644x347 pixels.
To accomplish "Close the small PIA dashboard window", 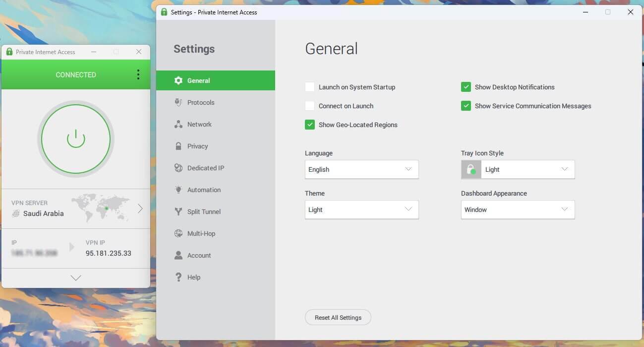I will 139,52.
